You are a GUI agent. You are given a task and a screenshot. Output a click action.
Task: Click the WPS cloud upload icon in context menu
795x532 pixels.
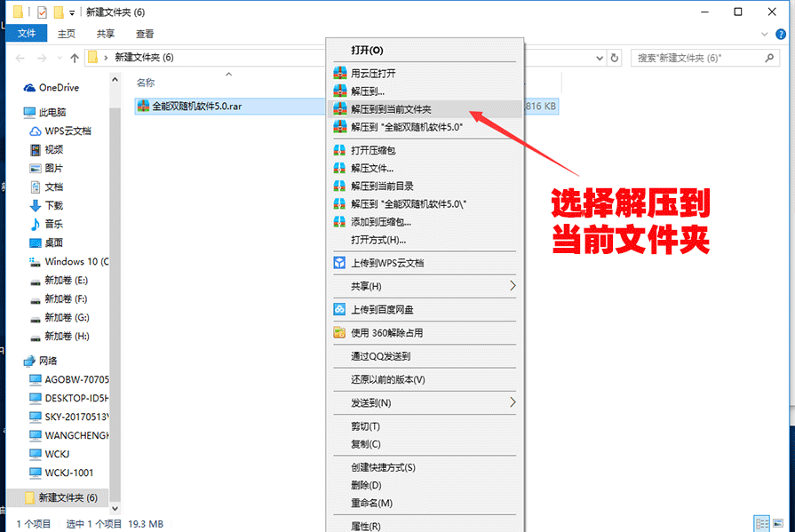click(x=339, y=263)
